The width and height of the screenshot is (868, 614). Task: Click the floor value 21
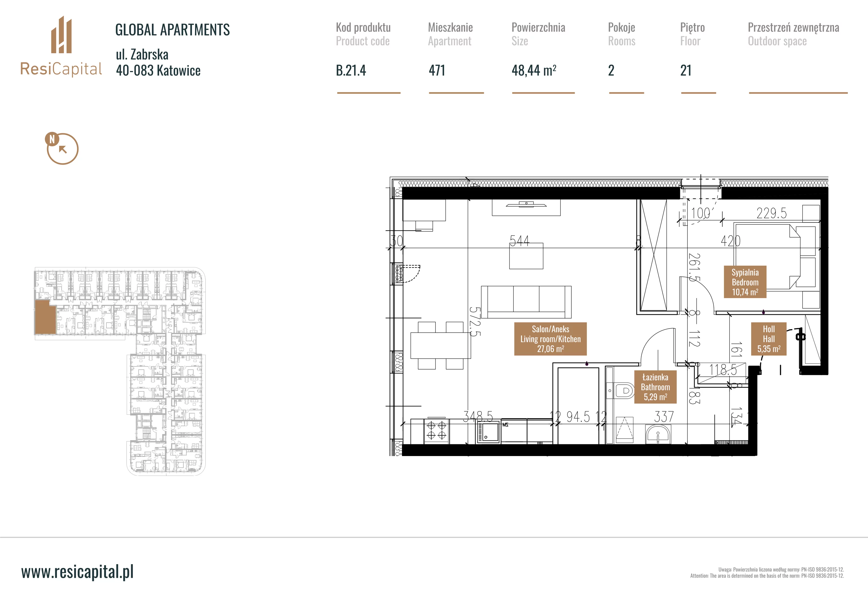686,70
